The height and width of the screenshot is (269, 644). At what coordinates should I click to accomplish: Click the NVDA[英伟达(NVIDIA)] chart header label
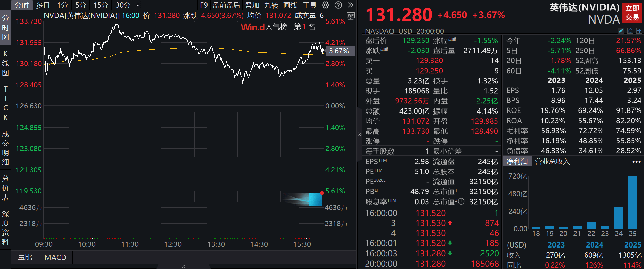click(82, 16)
